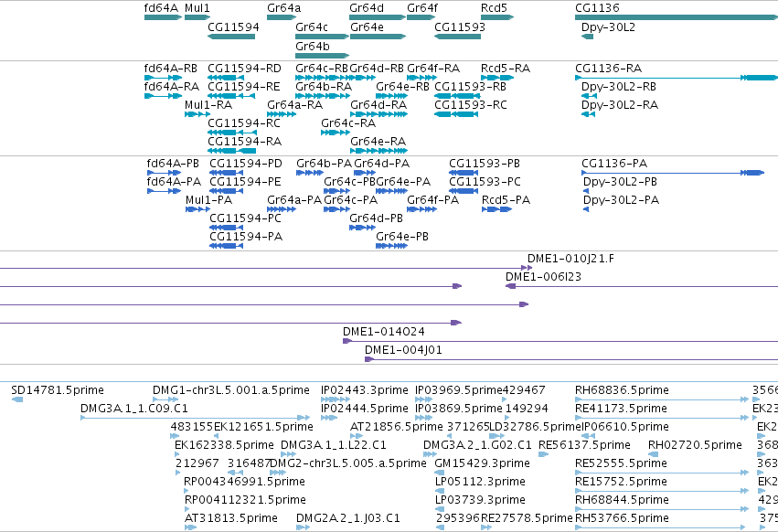
Task: Open EST DMG1-chr3L.5.001.a.5prime
Action: point(165,399)
